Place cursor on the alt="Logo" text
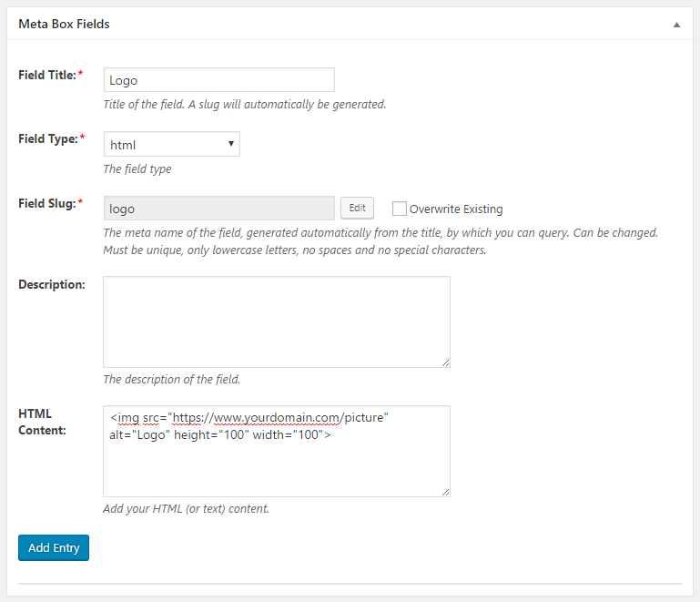Screen dimensions: 700x602 click(140, 434)
